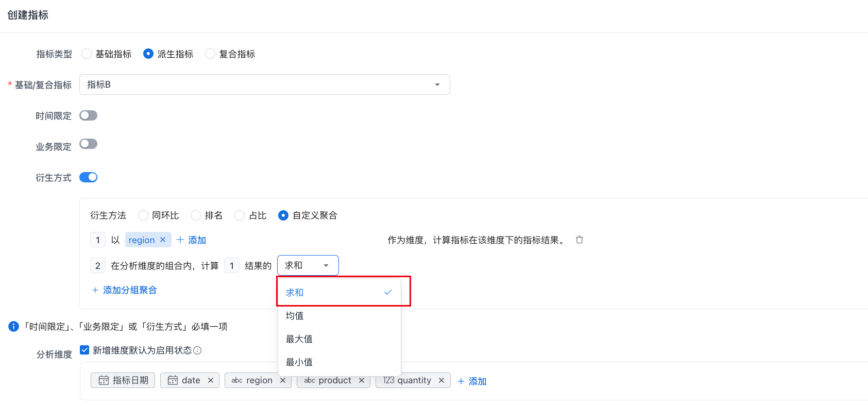Remove product dimension chip
Viewport: 868px width, 406px height.
pos(362,380)
